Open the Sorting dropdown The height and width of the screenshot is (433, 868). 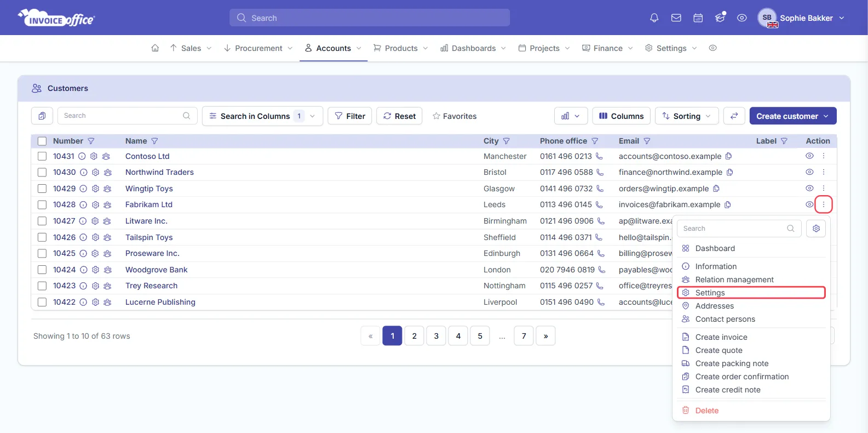(x=687, y=116)
